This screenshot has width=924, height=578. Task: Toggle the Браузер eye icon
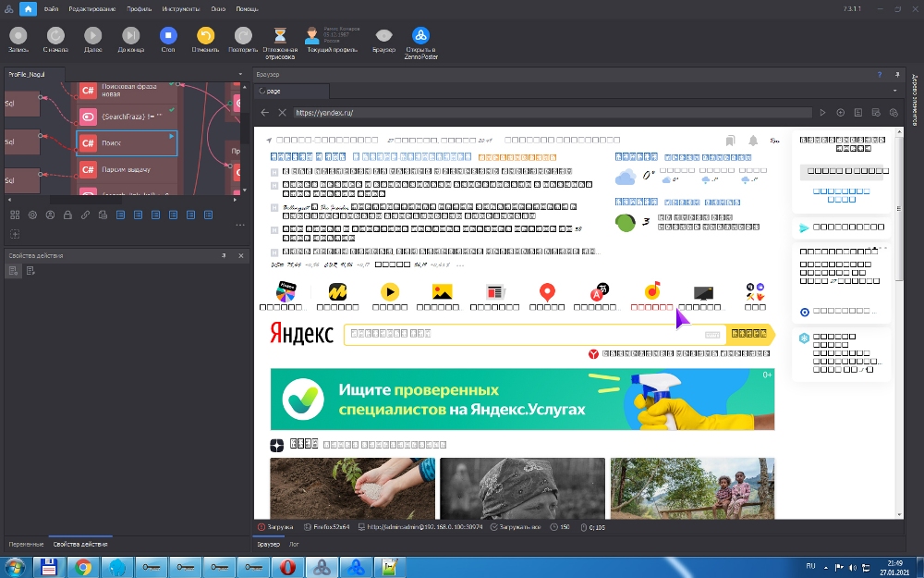[383, 36]
